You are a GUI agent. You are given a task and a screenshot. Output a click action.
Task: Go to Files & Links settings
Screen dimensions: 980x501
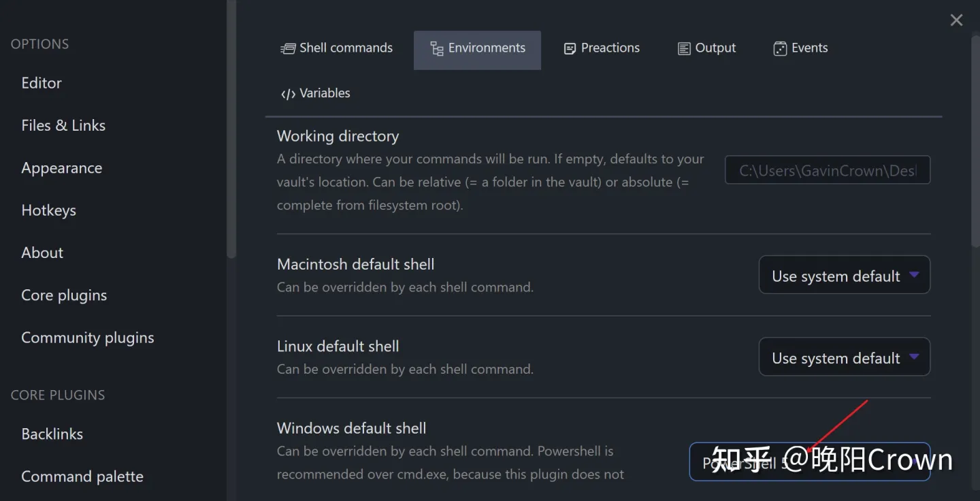click(x=63, y=125)
